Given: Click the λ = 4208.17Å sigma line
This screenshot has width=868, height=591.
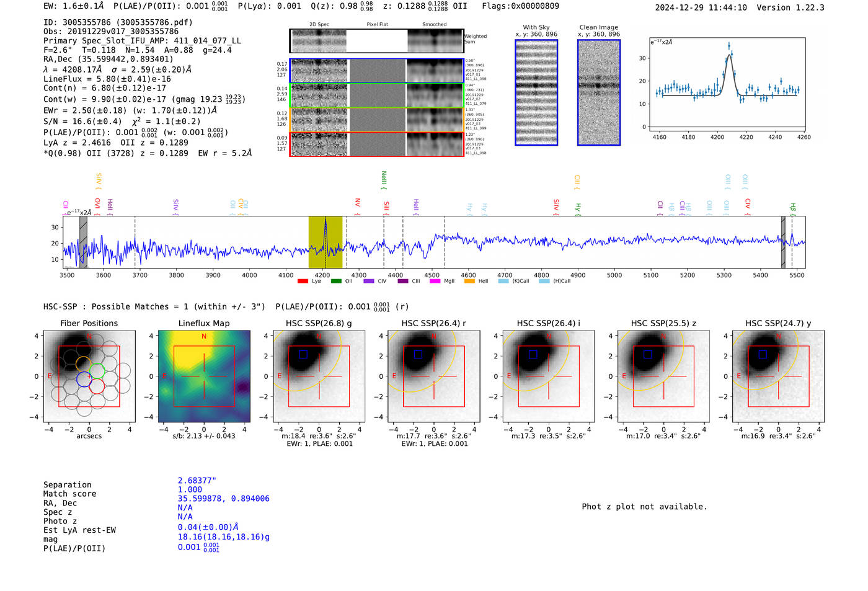Looking at the screenshot, I should [x=118, y=69].
